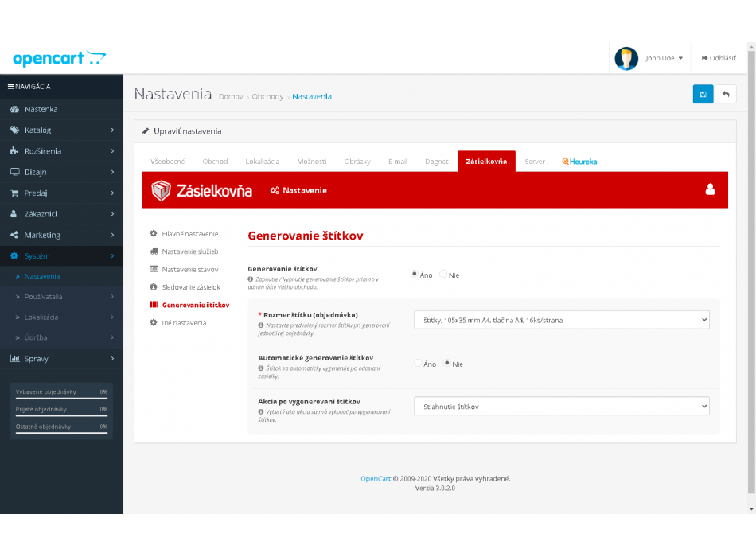
Task: Select Nie for Generovanie štítkov
Action: 443,274
